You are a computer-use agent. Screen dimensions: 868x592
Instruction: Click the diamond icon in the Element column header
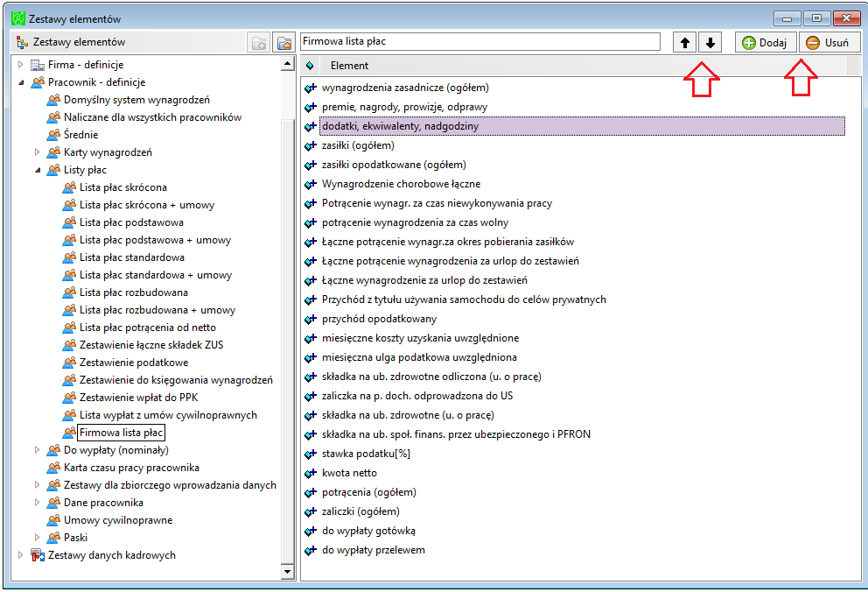310,66
